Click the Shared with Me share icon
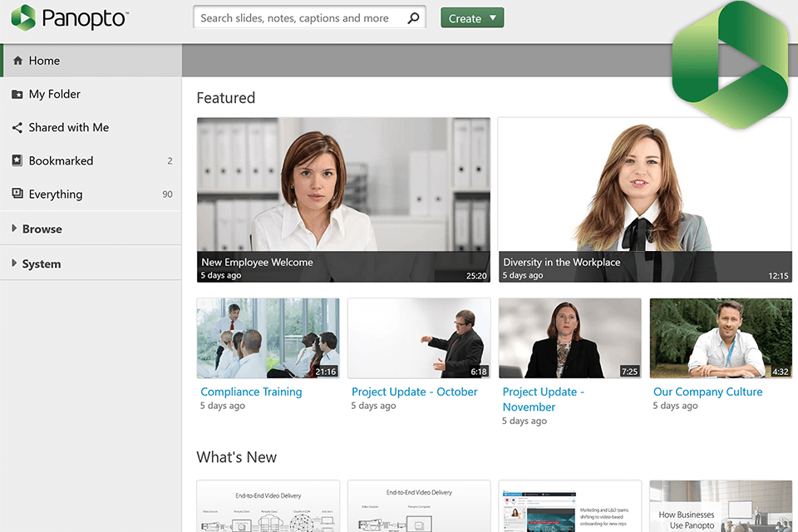Viewport: 798px width, 532px height. (17, 128)
